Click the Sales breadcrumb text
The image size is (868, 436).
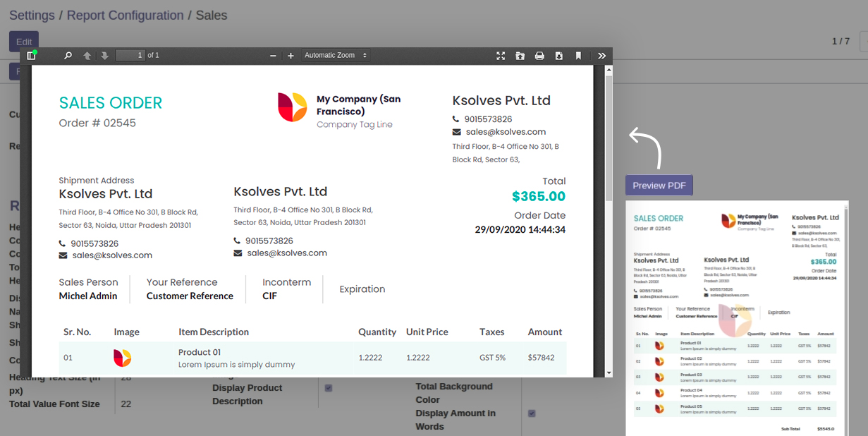[x=212, y=15]
